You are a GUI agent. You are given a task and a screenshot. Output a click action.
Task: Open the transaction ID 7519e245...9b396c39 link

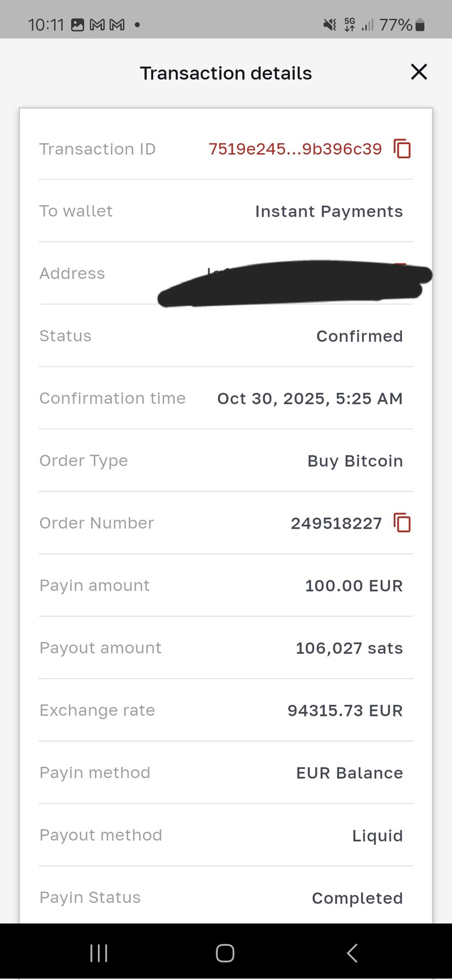click(x=295, y=149)
